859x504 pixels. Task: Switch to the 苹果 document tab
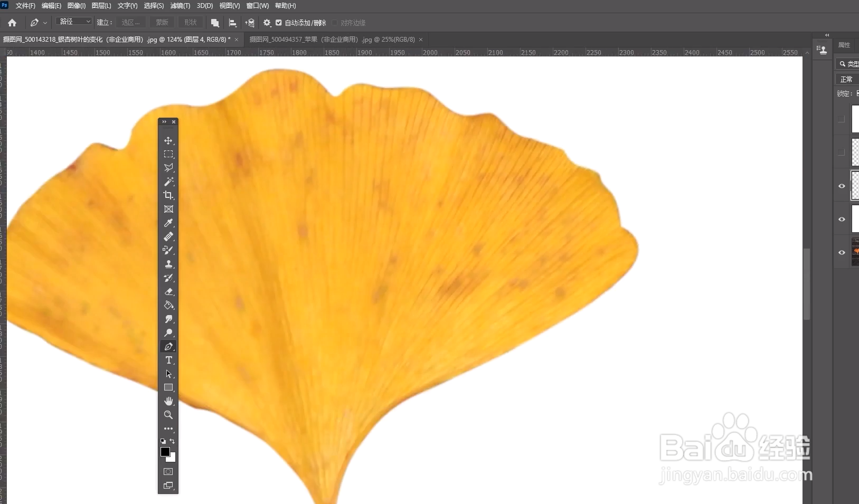pos(332,40)
